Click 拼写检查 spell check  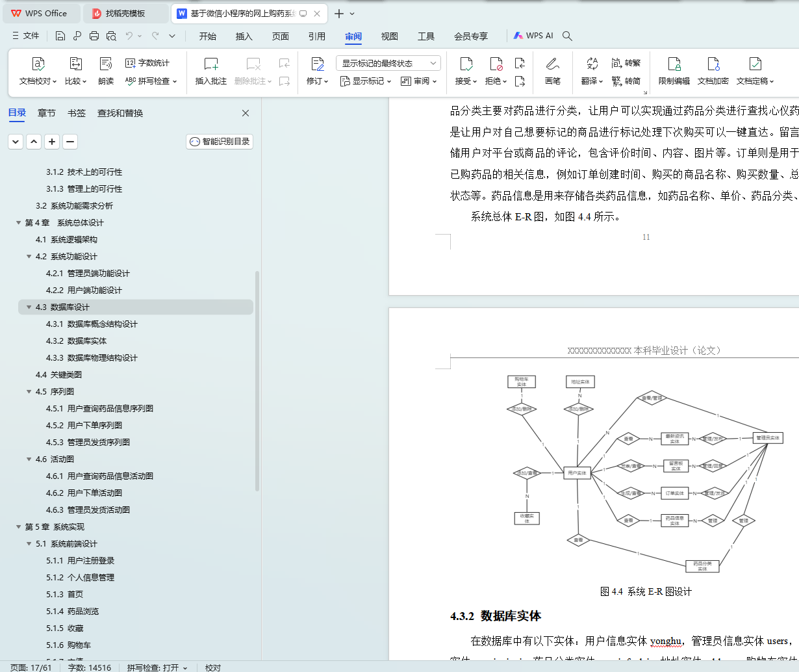point(150,81)
